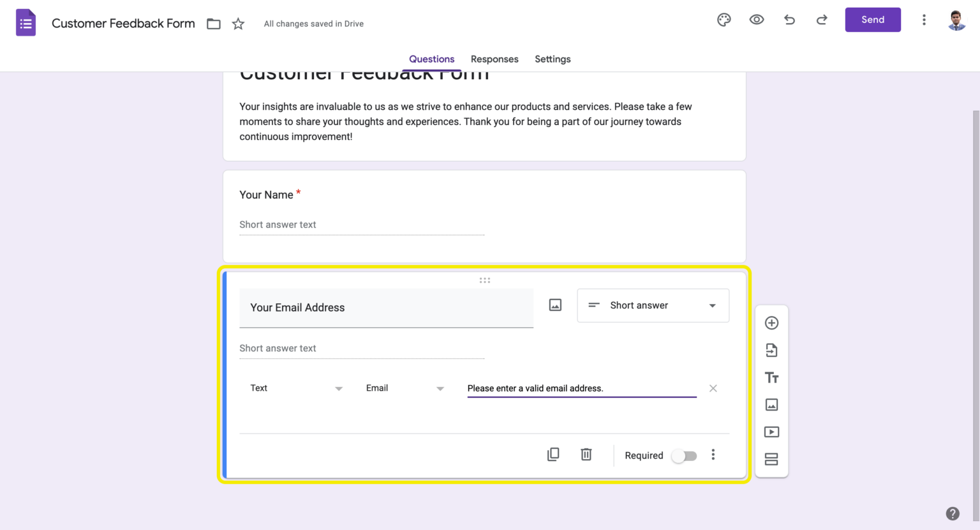Viewport: 980px width, 530px height.
Task: Star the Customer Feedback Form
Action: (x=238, y=23)
